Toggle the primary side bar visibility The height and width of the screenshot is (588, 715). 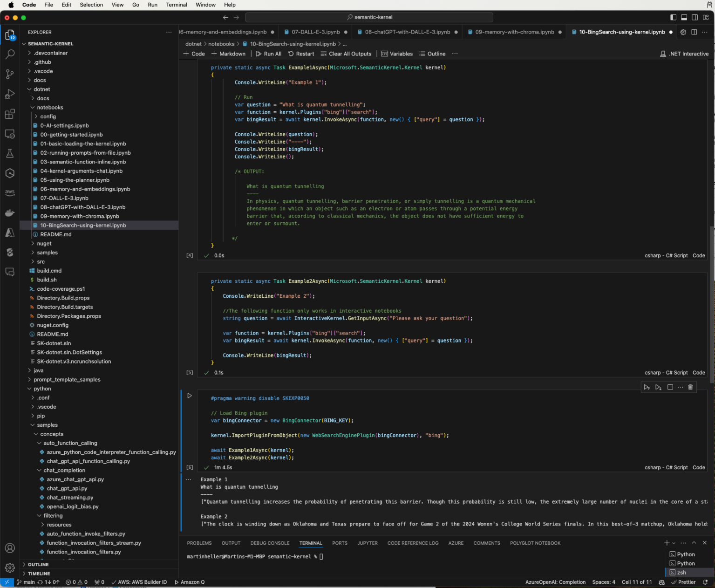tap(673, 17)
